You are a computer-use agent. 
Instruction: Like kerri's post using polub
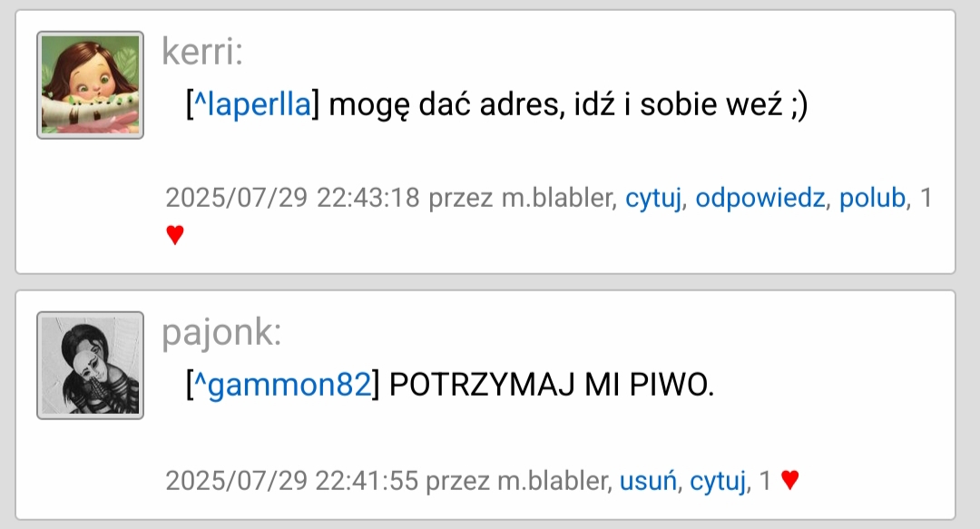873,198
